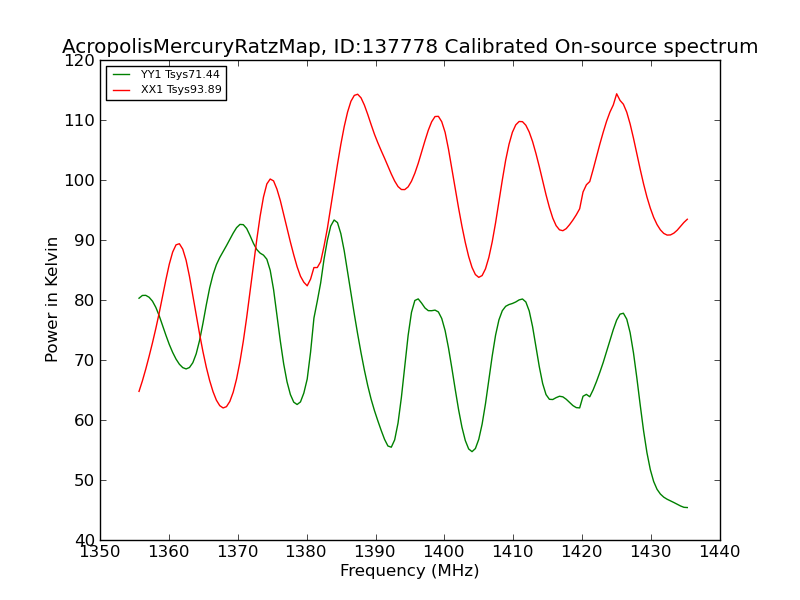Viewport: 800px width, 600px height.
Task: Click the y-axis tick label 60
Action: 84,420
